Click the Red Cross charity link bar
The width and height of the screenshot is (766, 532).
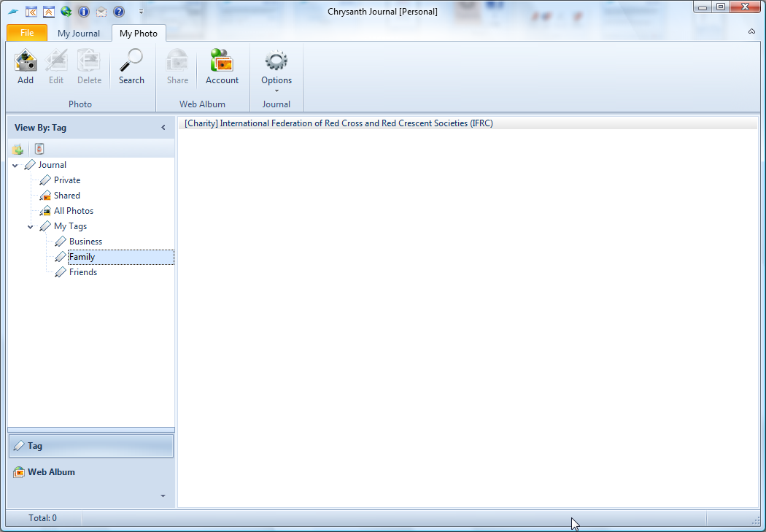tap(338, 123)
